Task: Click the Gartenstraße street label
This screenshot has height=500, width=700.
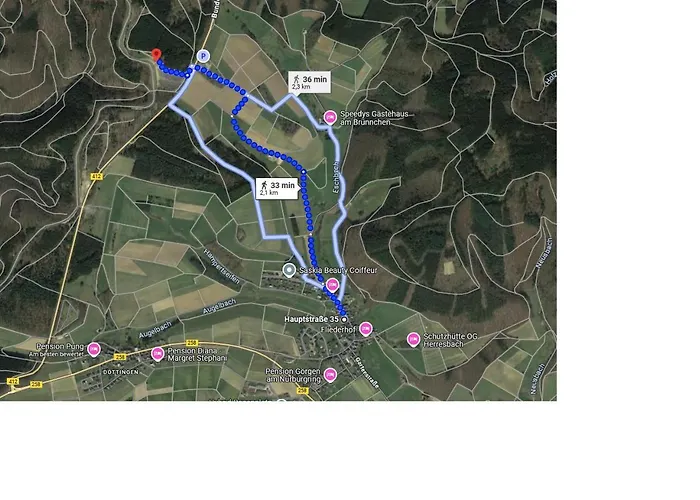Action: click(367, 372)
